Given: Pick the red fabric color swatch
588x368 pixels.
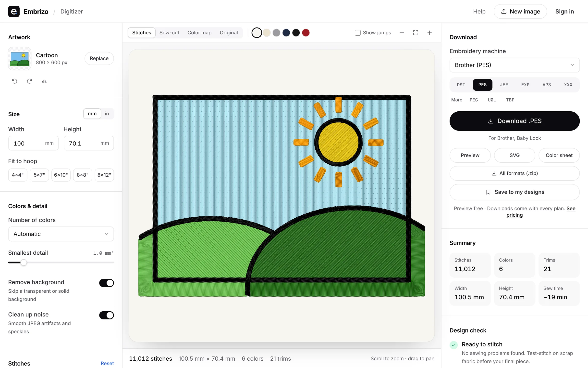Looking at the screenshot, I should tap(306, 33).
